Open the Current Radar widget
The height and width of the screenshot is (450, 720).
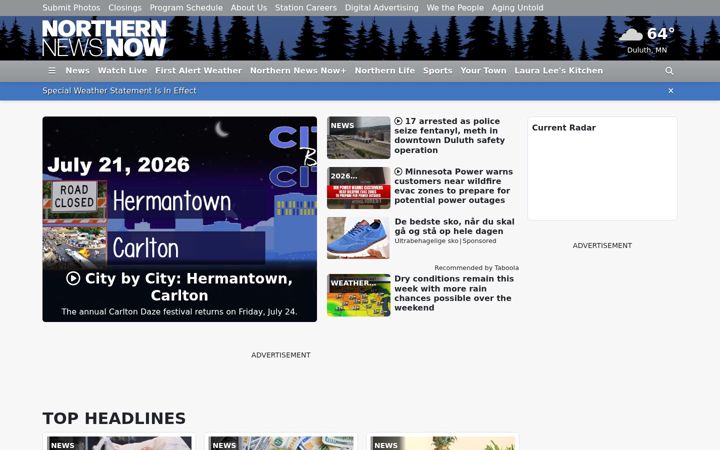pos(602,169)
